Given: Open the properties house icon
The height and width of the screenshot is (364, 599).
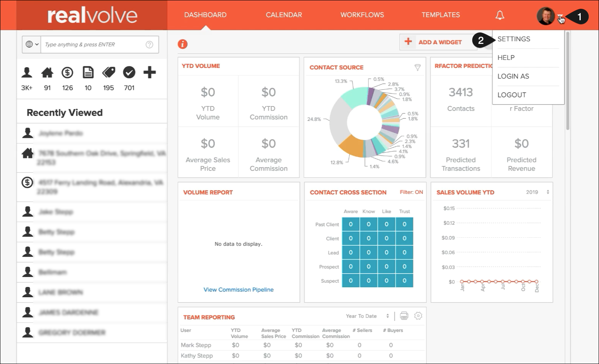Looking at the screenshot, I should click(x=47, y=72).
